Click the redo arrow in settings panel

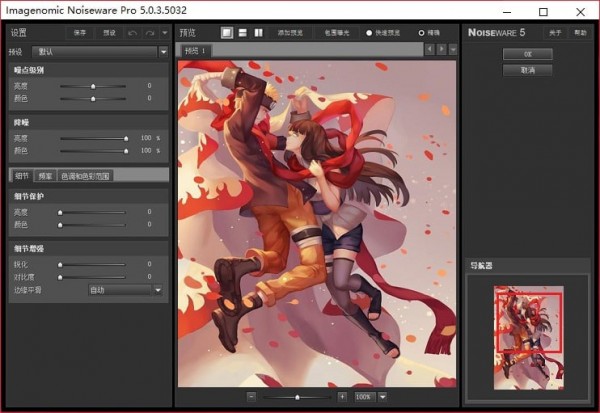point(148,33)
